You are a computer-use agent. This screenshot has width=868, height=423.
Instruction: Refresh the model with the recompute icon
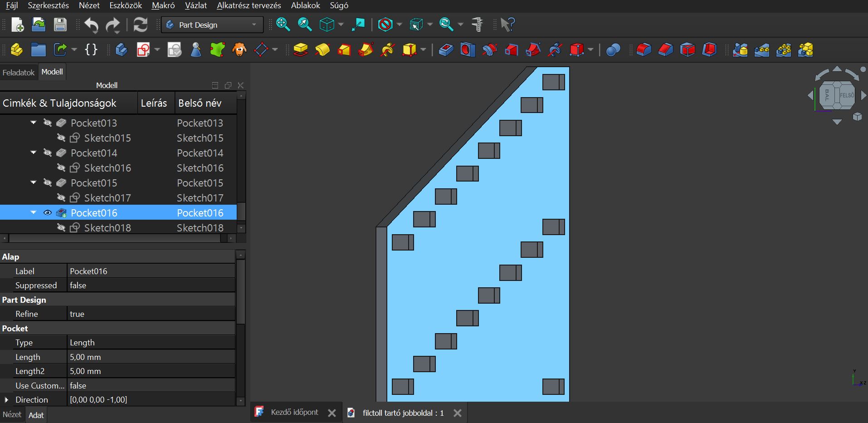tap(141, 25)
